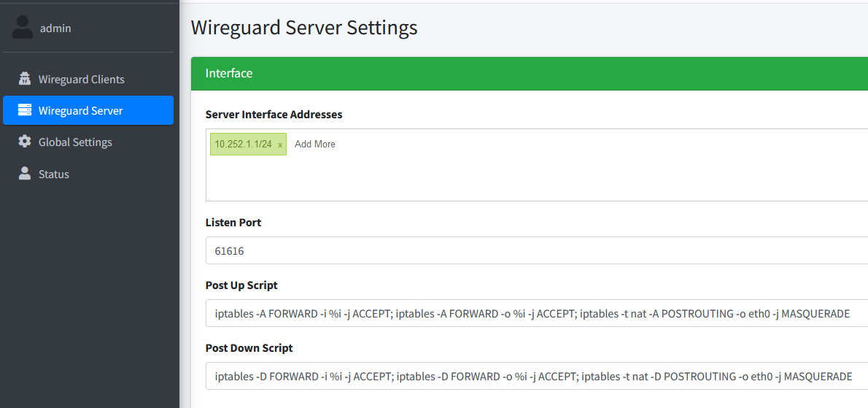868x408 pixels.
Task: Click the Status person icon
Action: (x=24, y=174)
